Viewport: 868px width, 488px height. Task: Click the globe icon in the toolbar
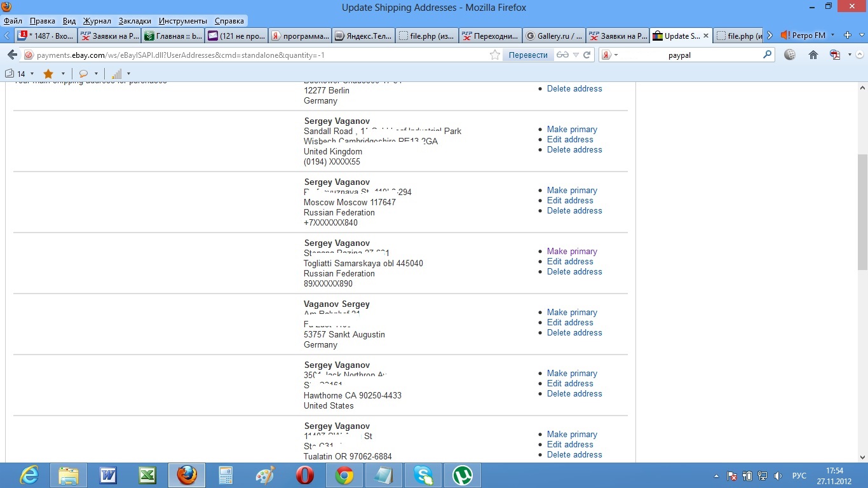(x=790, y=55)
